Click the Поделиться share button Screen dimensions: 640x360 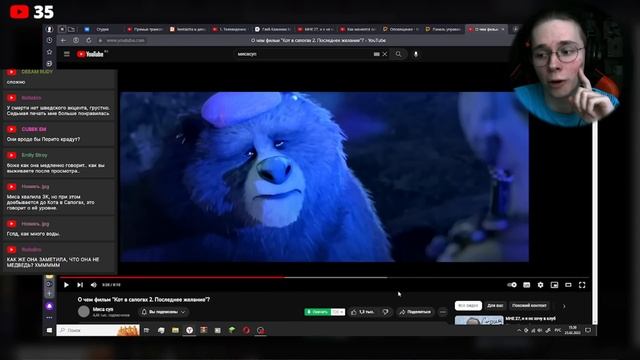pos(415,312)
